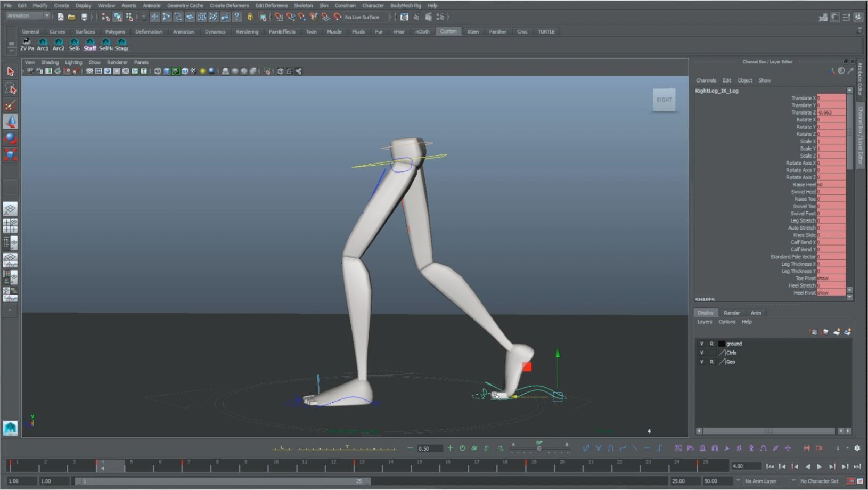Activate the Move tool cone icon
Image resolution: width=868 pixels, height=490 pixels.
10,121
